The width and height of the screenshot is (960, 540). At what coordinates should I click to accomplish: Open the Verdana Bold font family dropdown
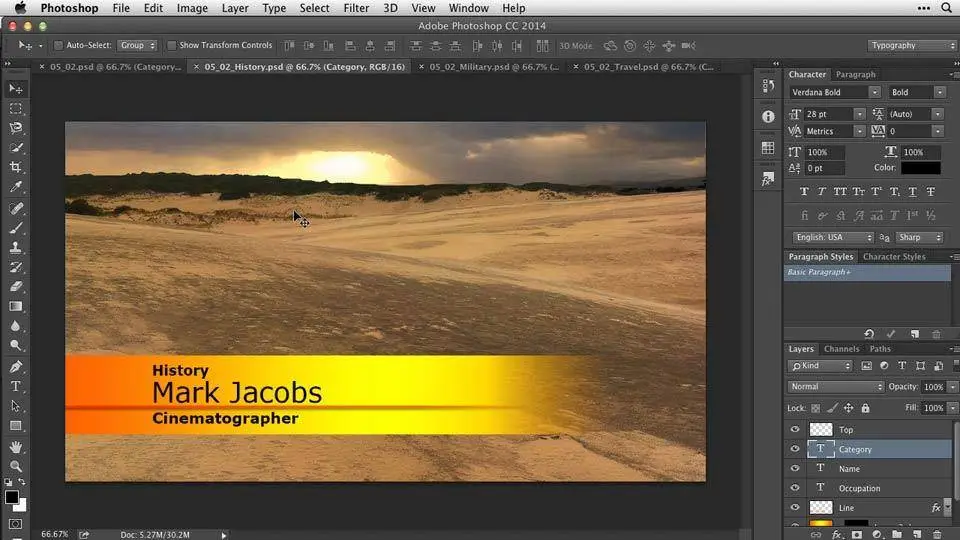coord(834,92)
